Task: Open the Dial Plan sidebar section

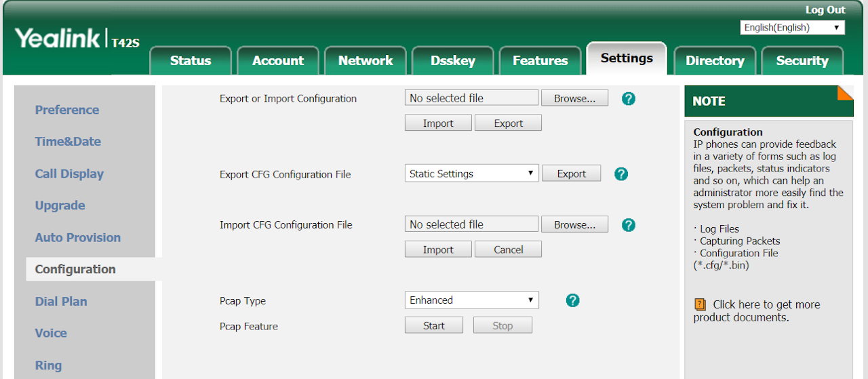Action: 61,302
